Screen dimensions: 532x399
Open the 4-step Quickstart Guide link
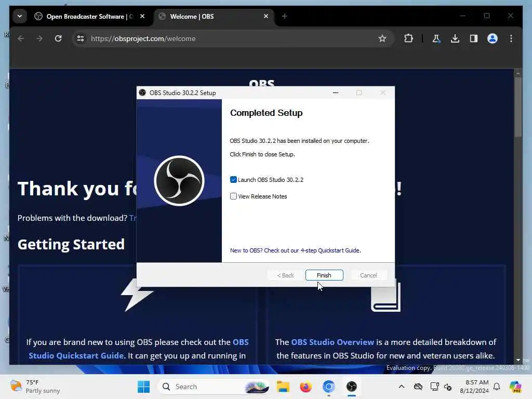tap(296, 250)
